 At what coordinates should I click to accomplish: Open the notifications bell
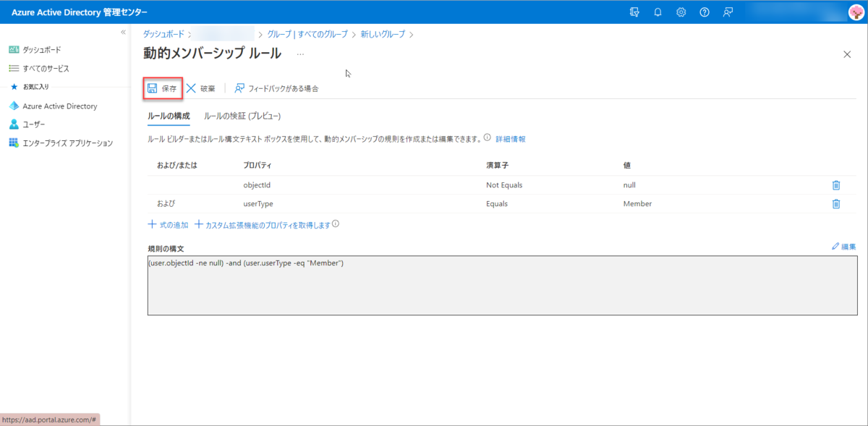tap(658, 12)
